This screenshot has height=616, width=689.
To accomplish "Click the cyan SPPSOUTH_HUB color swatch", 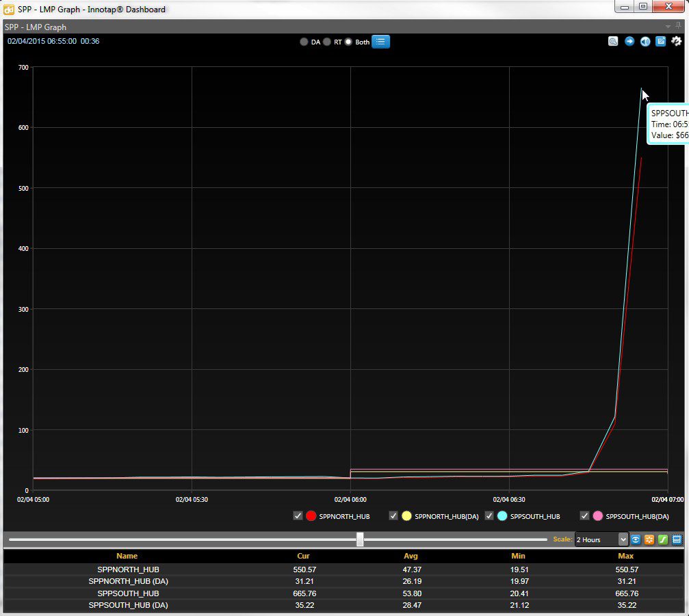I will [x=502, y=516].
